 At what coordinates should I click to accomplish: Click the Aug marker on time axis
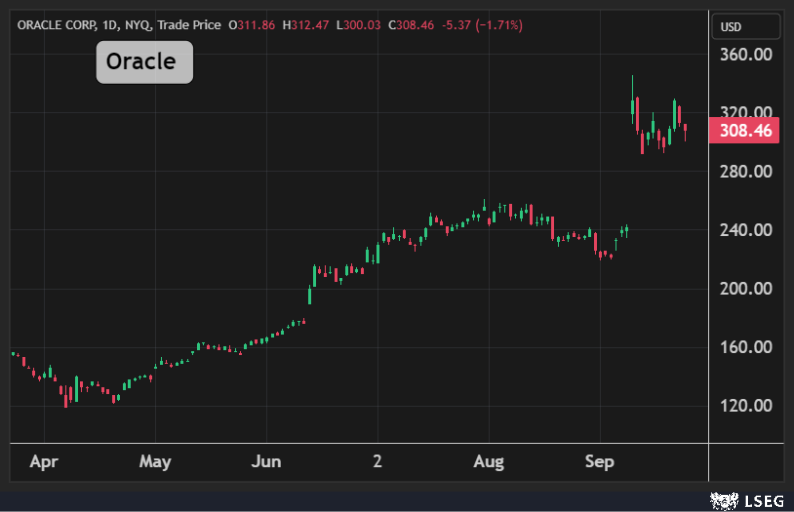[x=488, y=462]
